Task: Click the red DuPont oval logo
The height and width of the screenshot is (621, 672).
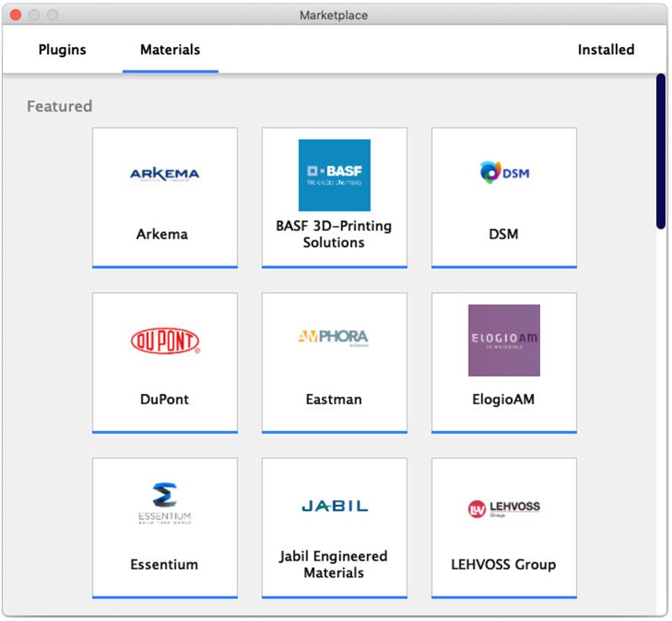Action: [x=165, y=340]
